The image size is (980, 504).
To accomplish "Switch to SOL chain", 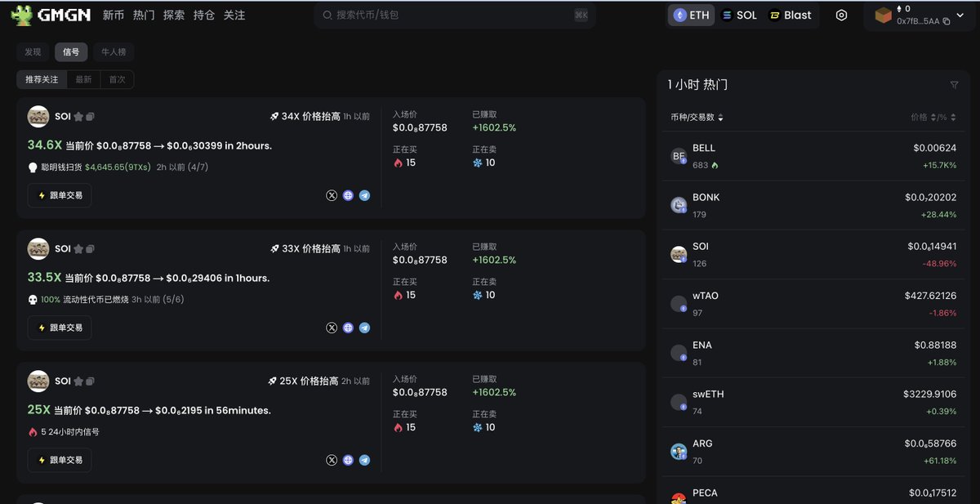I will coord(739,16).
